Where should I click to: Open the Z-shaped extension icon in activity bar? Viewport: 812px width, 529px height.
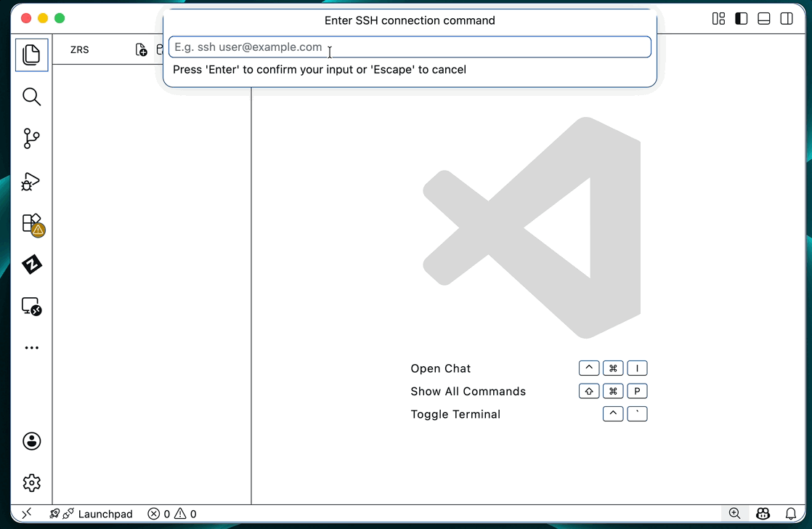tap(31, 264)
